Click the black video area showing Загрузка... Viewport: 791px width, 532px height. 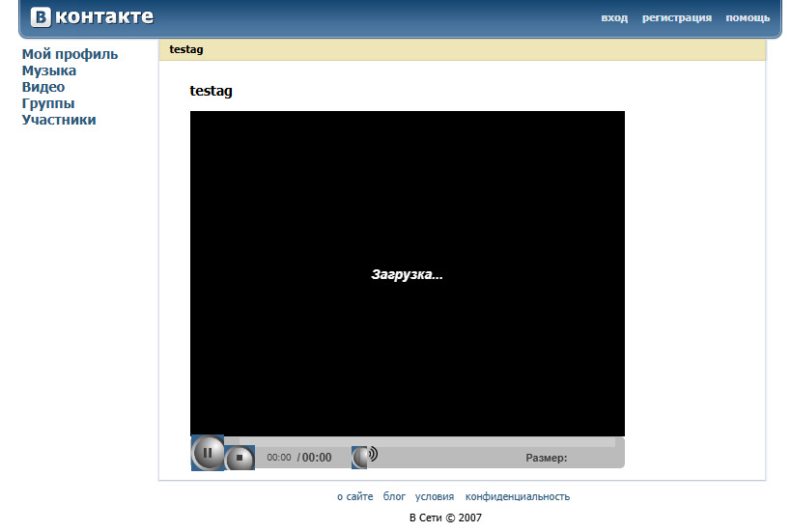point(408,273)
